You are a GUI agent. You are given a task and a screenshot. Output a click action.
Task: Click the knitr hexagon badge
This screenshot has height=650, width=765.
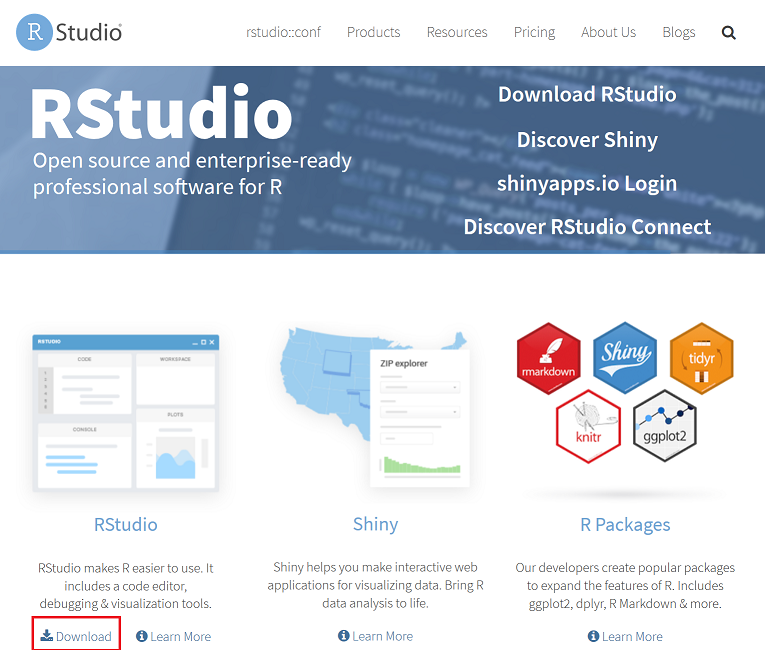click(588, 426)
